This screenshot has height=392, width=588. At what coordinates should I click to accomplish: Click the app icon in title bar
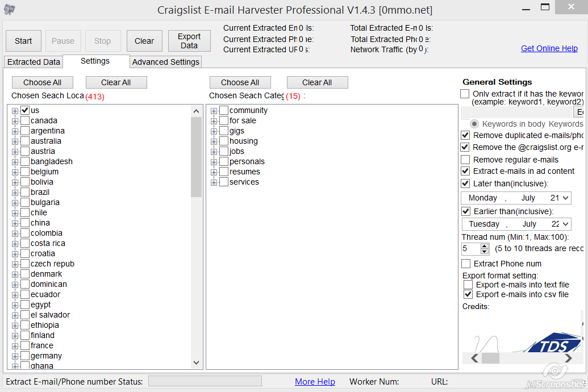click(x=10, y=10)
